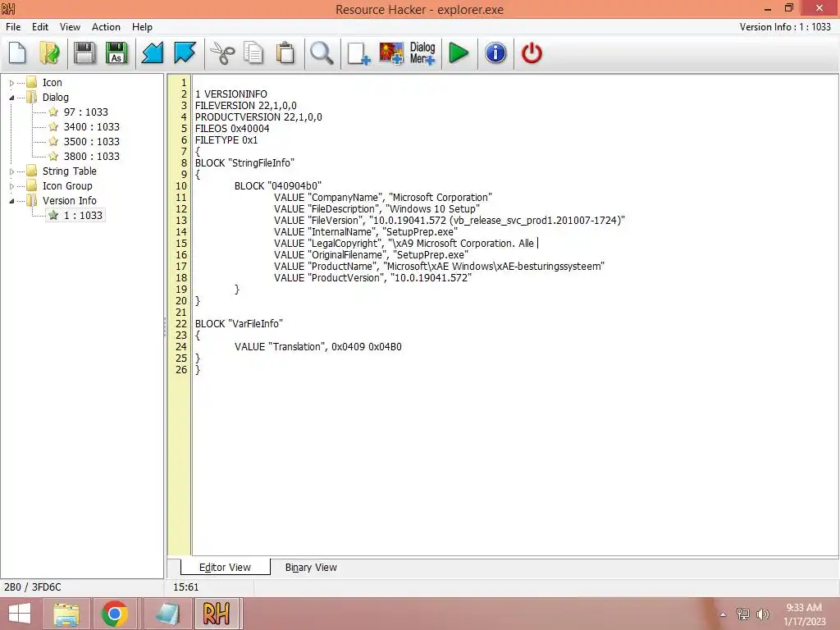Open the View menu
This screenshot has height=630, width=840.
[70, 27]
